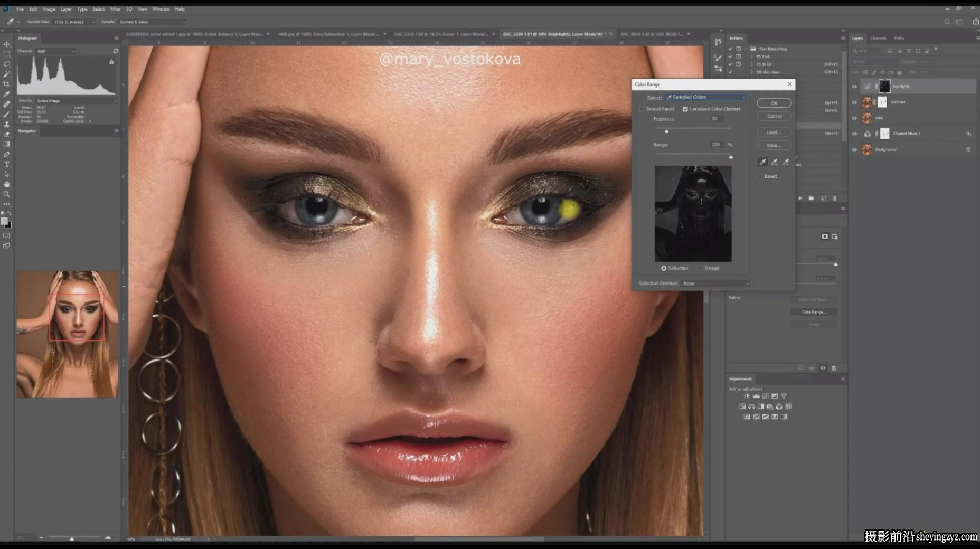The image size is (980, 549).
Task: Open the Sample Current & Below dropdown
Action: click(x=153, y=22)
